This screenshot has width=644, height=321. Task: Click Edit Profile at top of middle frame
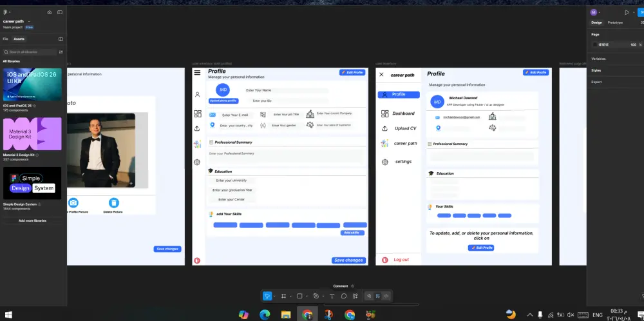[352, 72]
